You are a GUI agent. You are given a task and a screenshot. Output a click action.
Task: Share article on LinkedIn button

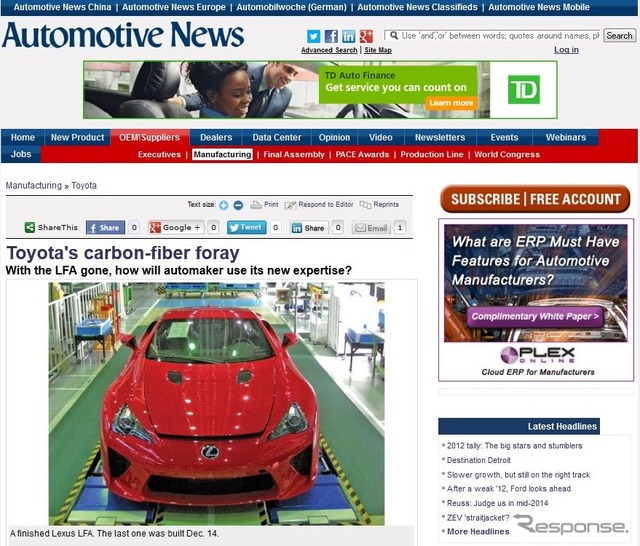point(309,228)
